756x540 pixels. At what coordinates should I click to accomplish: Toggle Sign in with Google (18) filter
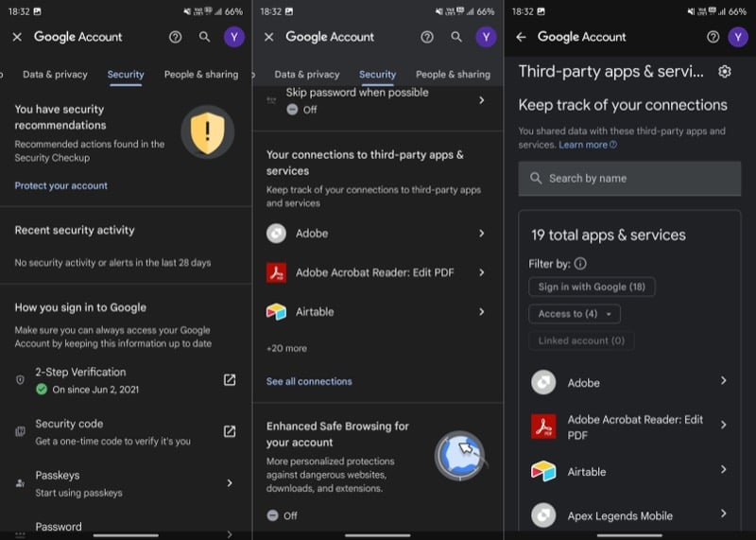[592, 287]
